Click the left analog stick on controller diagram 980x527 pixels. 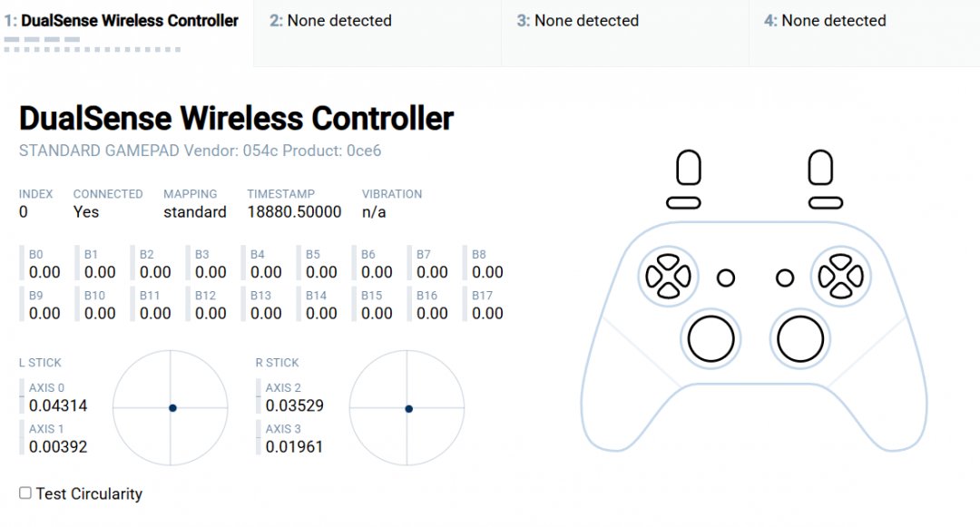[x=710, y=338]
